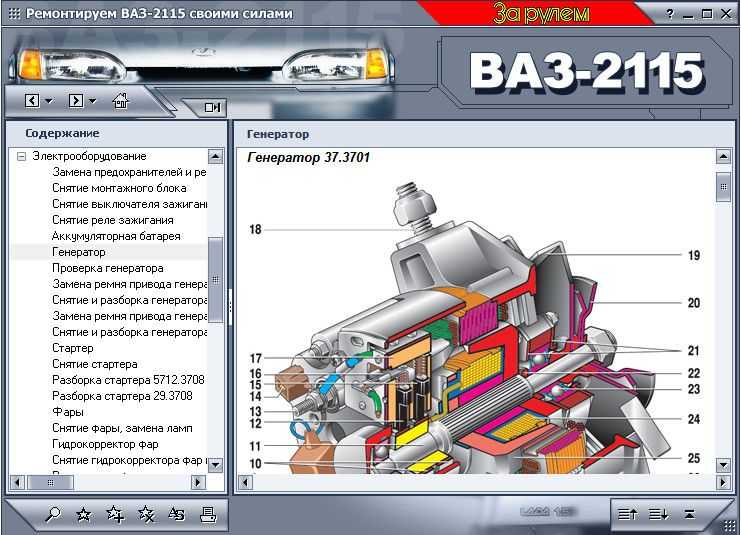Open the back history dropdown arrow

pos(49,101)
